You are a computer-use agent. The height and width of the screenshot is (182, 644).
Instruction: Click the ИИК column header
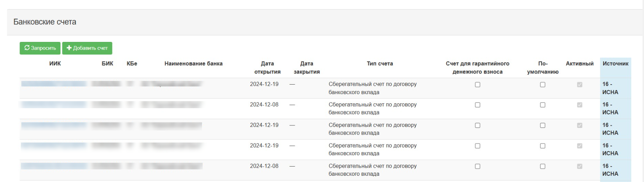point(55,64)
